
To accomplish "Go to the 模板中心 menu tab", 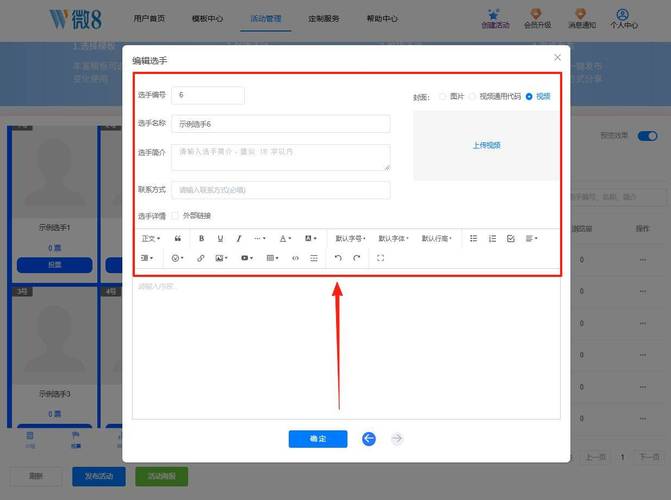I will click(206, 18).
